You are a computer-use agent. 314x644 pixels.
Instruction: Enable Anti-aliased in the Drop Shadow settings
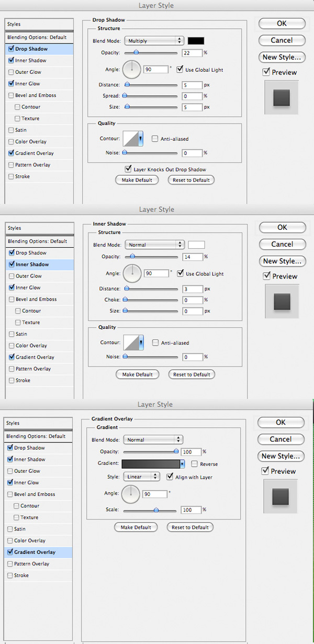point(155,139)
